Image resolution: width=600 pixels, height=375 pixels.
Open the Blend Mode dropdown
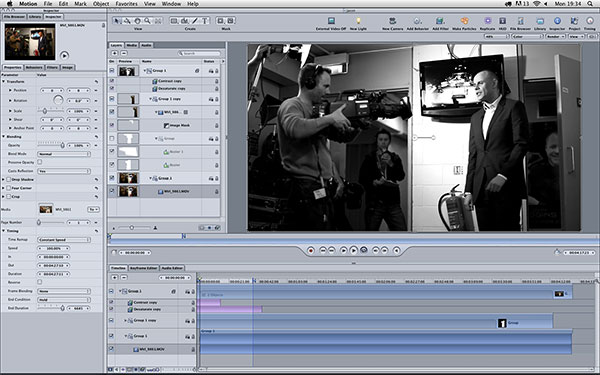[x=64, y=154]
